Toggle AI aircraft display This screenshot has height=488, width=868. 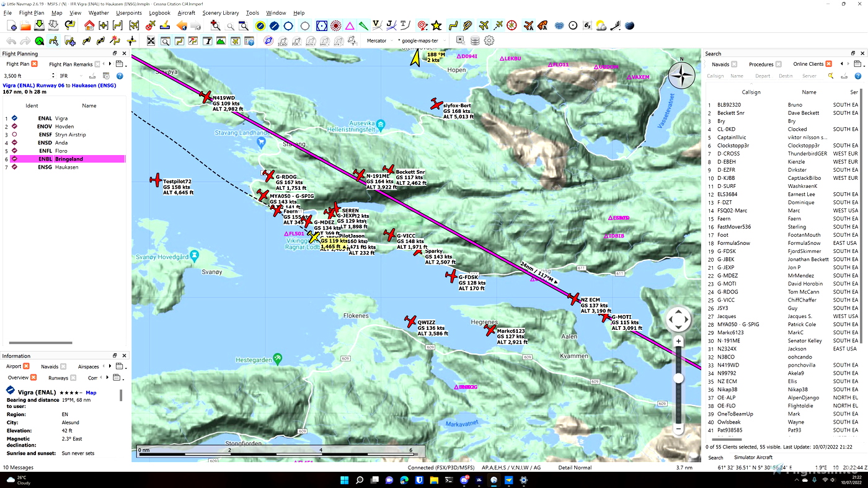[528, 25]
